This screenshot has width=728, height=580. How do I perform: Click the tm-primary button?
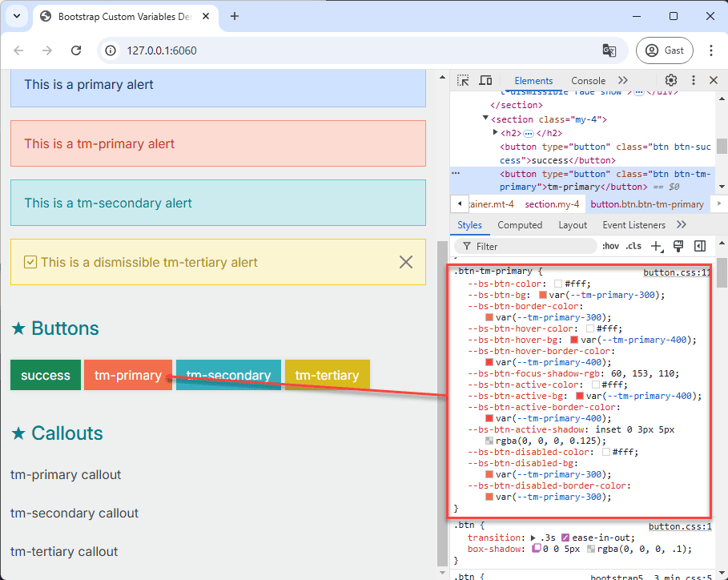point(127,375)
